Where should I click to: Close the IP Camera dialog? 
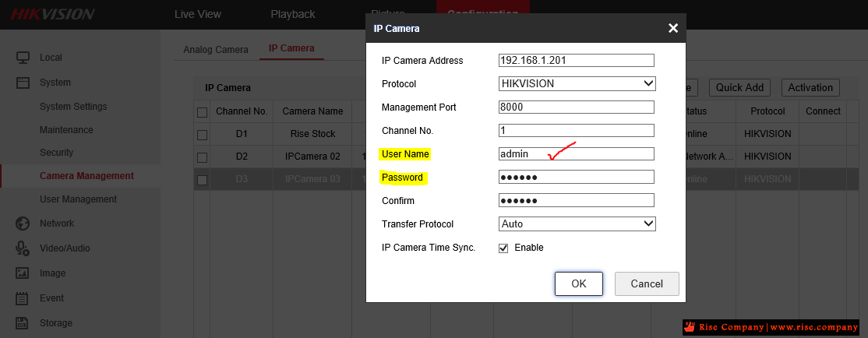coord(673,28)
